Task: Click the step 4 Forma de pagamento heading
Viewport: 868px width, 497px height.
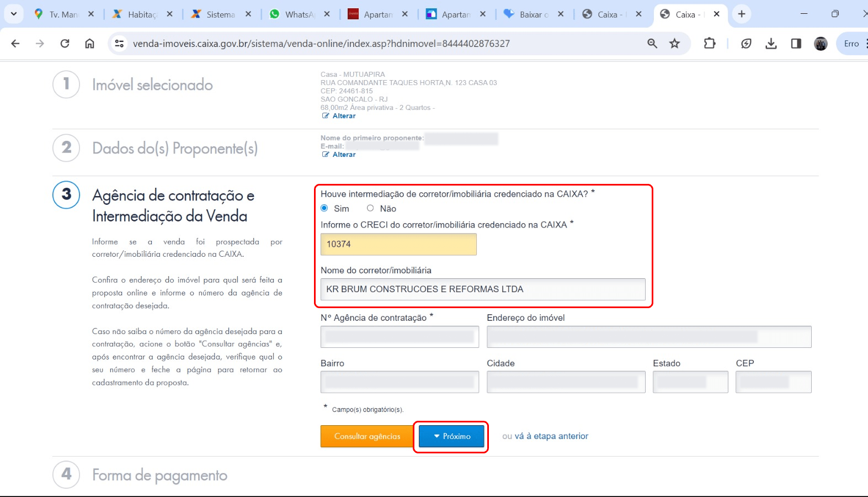Action: point(159,475)
